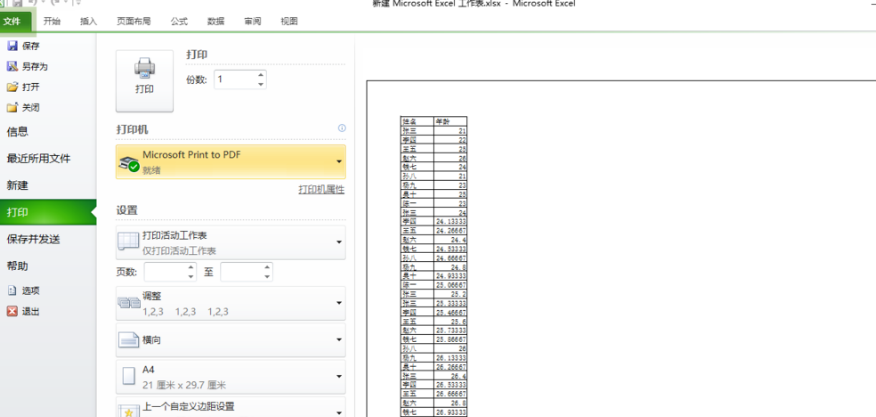Open the 打印活动工作表 print range dropdown

coord(339,242)
